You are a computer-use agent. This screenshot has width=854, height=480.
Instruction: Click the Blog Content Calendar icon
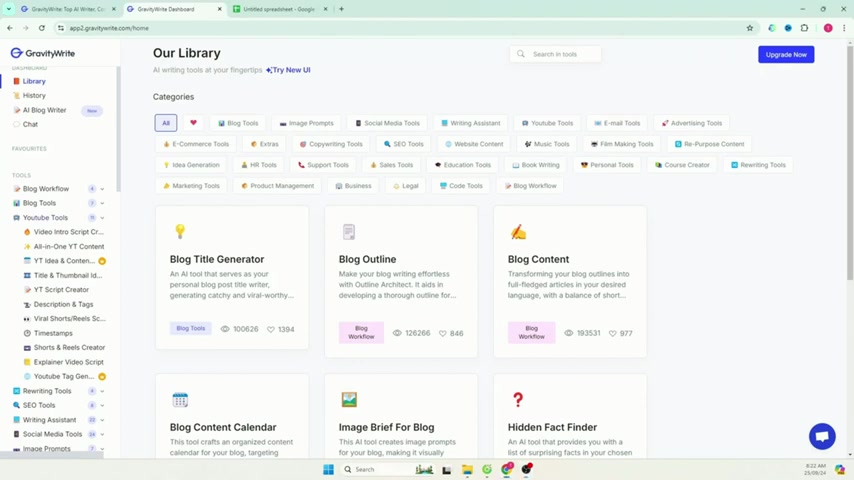pyautogui.click(x=180, y=400)
